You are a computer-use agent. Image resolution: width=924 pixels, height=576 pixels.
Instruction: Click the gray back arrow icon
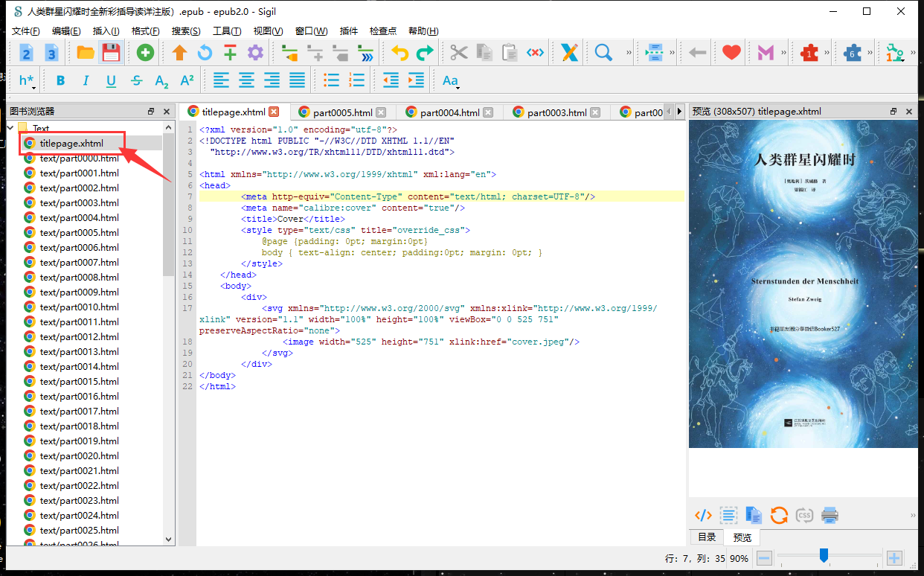(698, 53)
